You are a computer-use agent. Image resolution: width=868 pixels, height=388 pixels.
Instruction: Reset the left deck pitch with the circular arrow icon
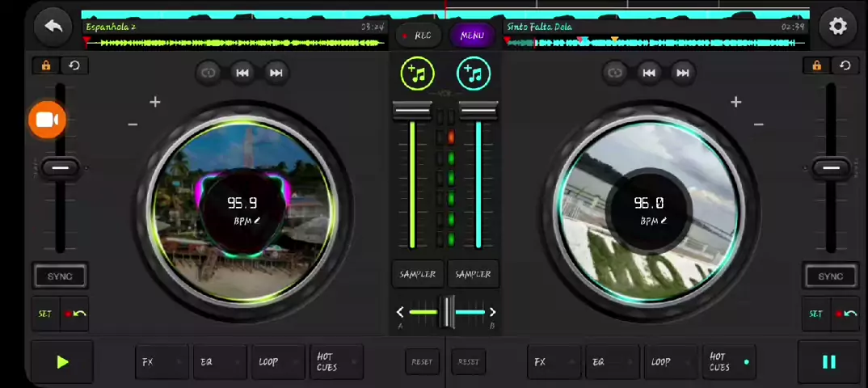[74, 65]
